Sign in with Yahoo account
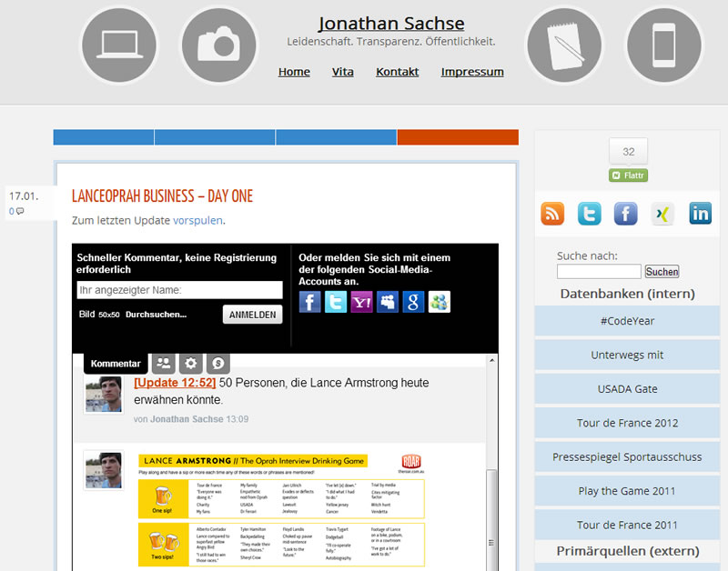728x571 pixels. pos(361,302)
